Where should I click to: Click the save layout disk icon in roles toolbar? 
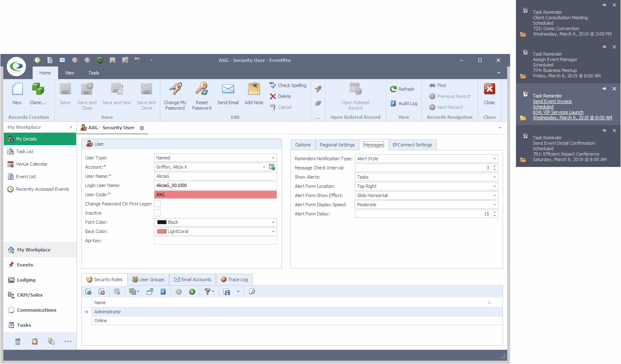click(x=227, y=292)
